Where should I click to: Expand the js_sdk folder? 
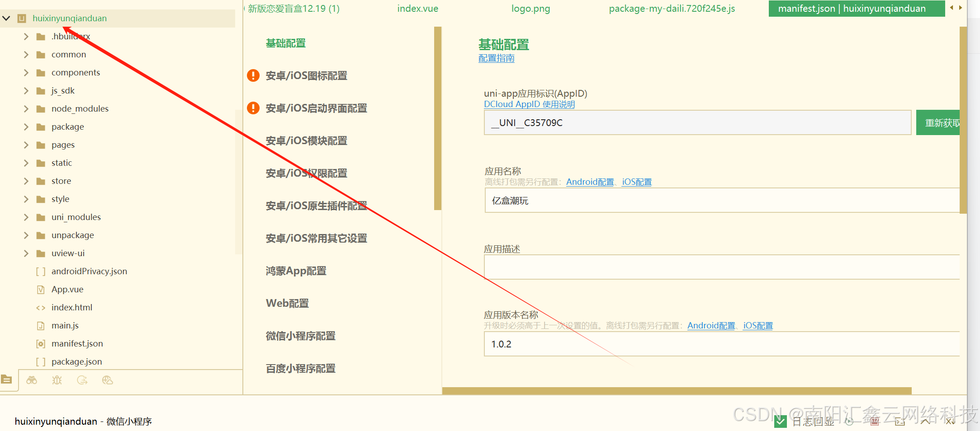pyautogui.click(x=26, y=91)
